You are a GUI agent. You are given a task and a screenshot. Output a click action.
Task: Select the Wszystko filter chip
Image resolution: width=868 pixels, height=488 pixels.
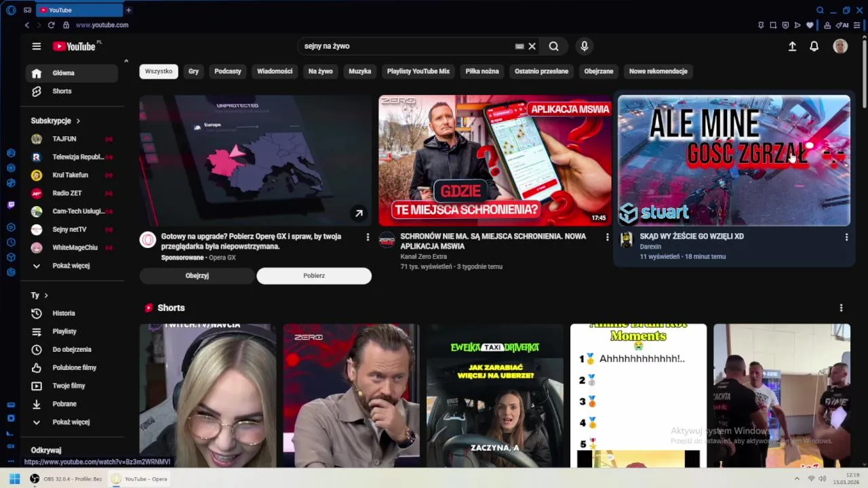[x=159, y=71]
